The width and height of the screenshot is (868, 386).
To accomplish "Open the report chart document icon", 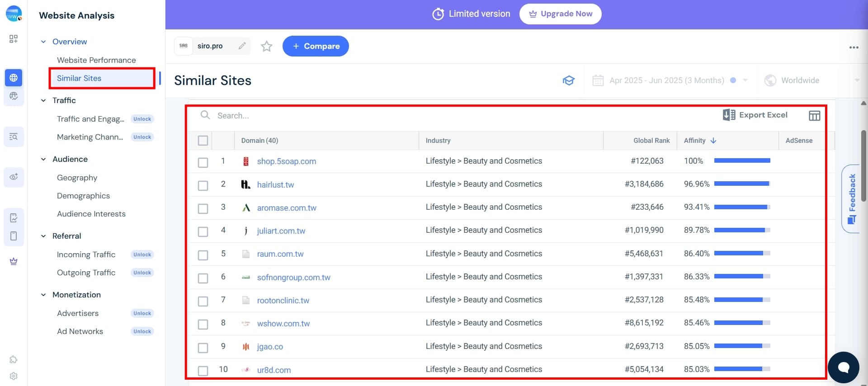I will [14, 218].
